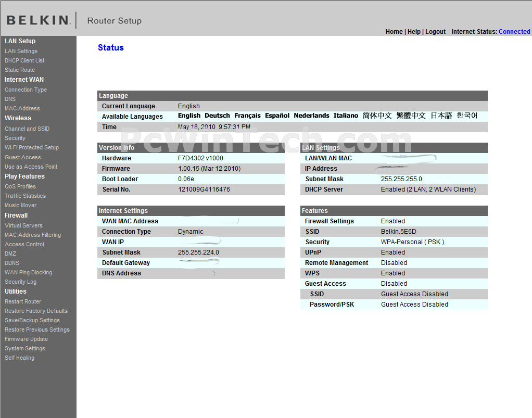Open MAC Address Filtering page

[x=33, y=235]
